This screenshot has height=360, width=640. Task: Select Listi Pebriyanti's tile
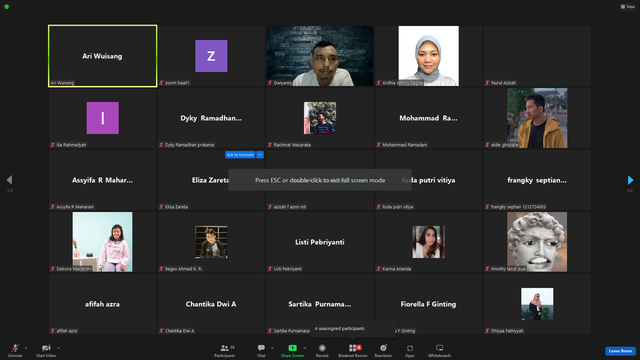click(320, 242)
